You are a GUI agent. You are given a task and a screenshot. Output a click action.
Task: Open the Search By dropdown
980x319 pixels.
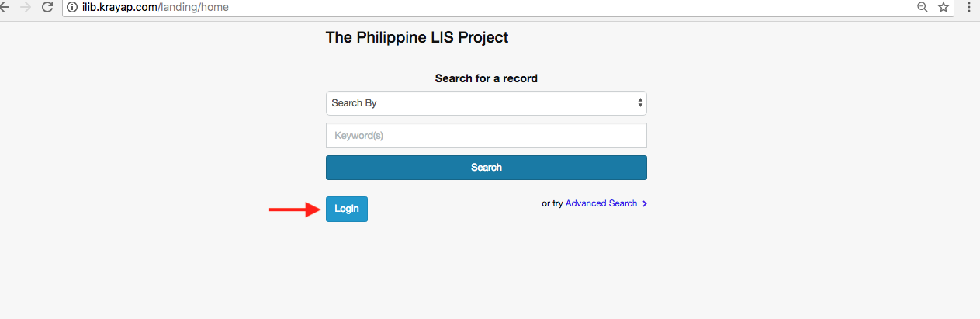pos(486,103)
